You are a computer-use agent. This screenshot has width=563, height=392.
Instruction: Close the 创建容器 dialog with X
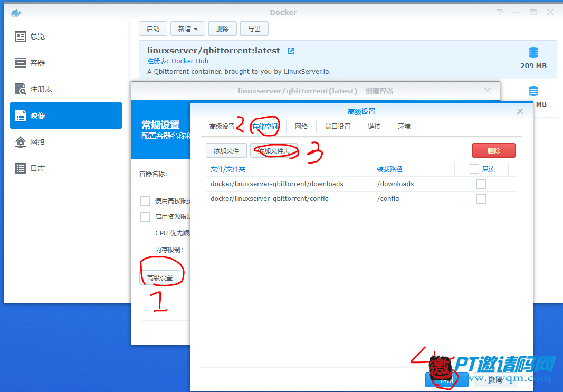point(487,91)
